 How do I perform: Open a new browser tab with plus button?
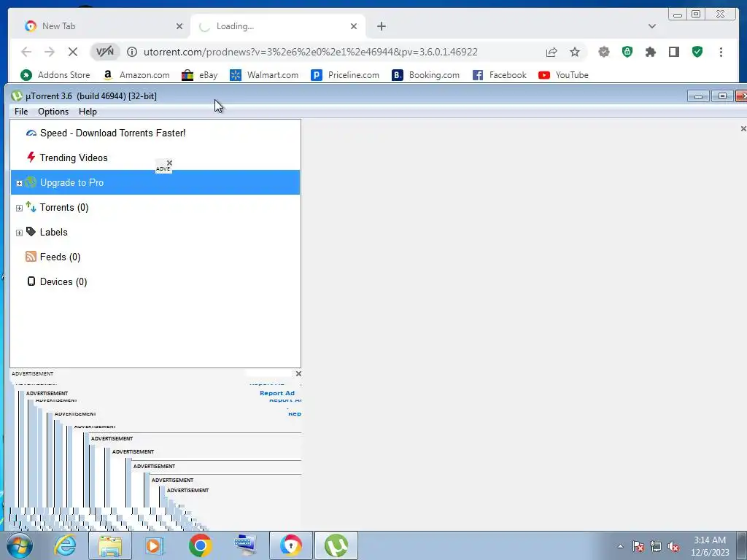(381, 26)
